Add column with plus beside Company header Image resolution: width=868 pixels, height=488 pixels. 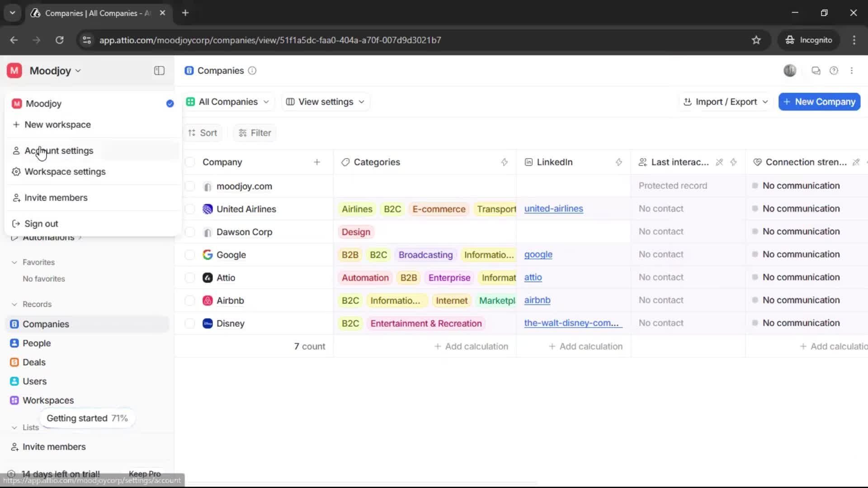click(317, 162)
